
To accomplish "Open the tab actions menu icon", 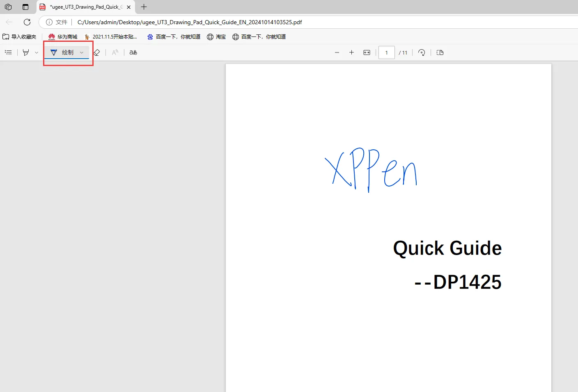I will click(x=25, y=7).
